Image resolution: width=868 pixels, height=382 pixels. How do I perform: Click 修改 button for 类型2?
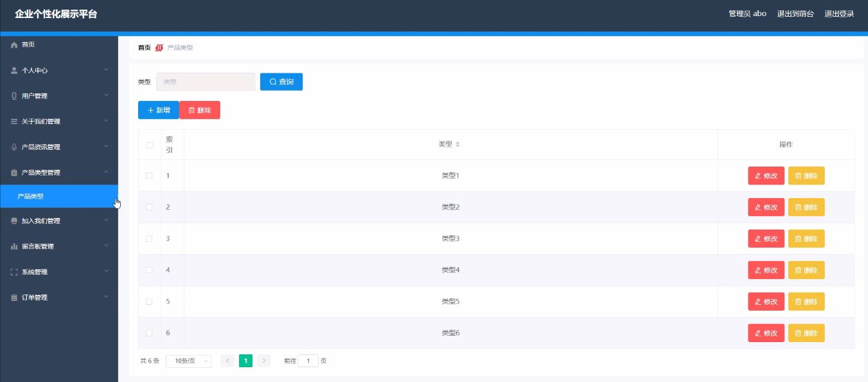click(766, 207)
